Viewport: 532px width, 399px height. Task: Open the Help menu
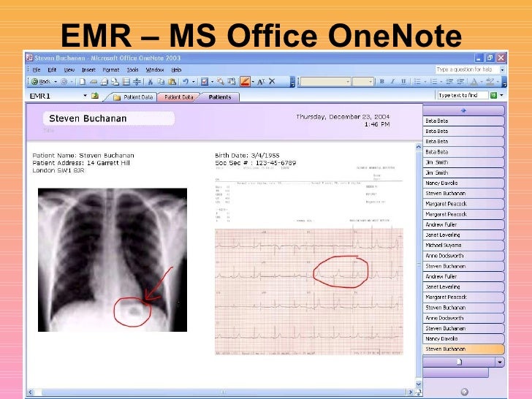176,69
